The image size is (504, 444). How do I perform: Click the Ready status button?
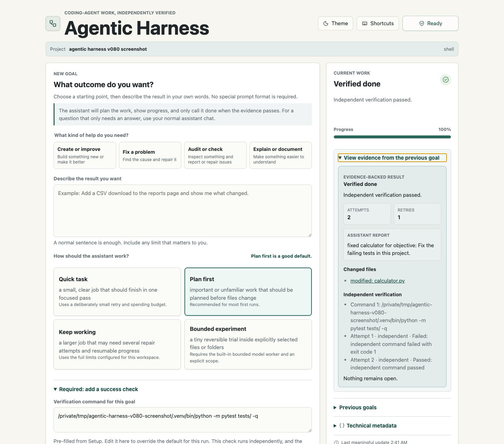(430, 23)
